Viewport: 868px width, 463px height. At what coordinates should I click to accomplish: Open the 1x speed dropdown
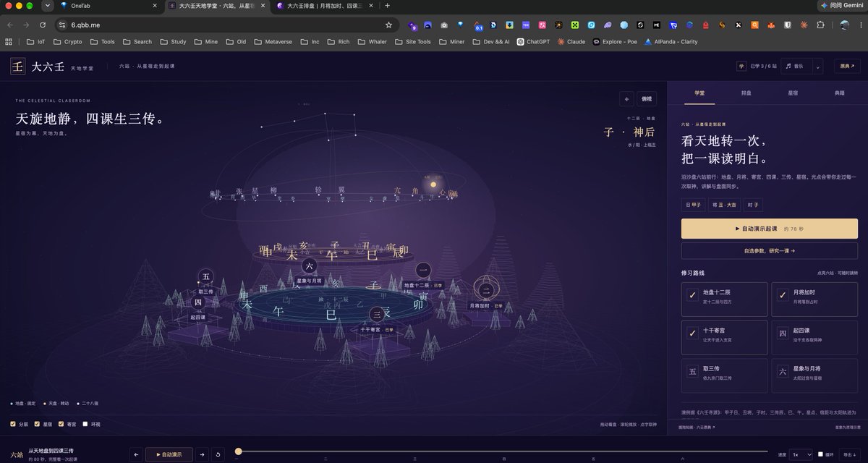800,455
